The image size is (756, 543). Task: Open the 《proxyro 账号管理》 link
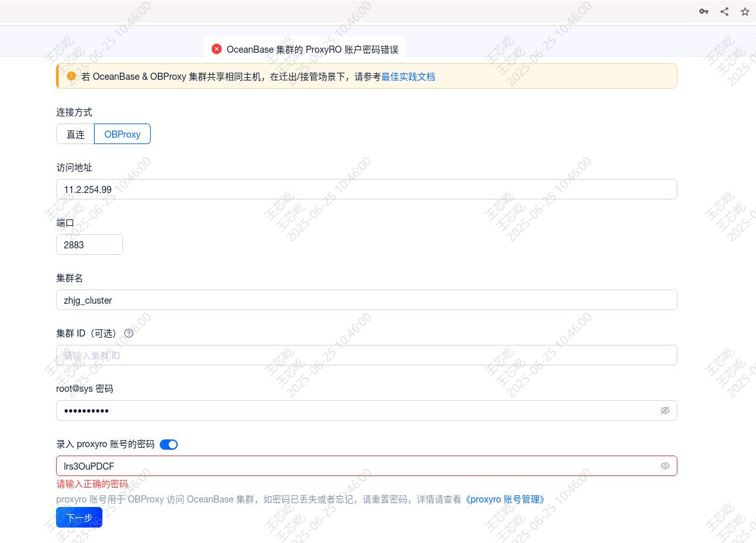505,499
